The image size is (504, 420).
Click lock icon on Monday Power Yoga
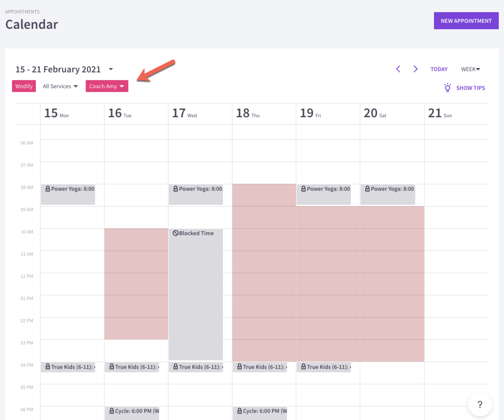pyautogui.click(x=48, y=189)
